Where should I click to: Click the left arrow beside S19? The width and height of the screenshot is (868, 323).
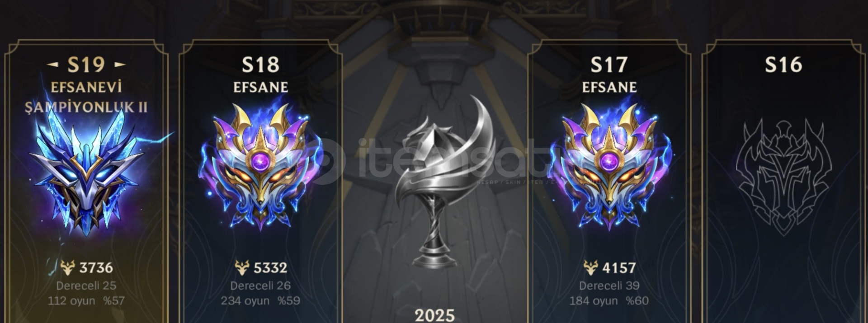click(52, 65)
